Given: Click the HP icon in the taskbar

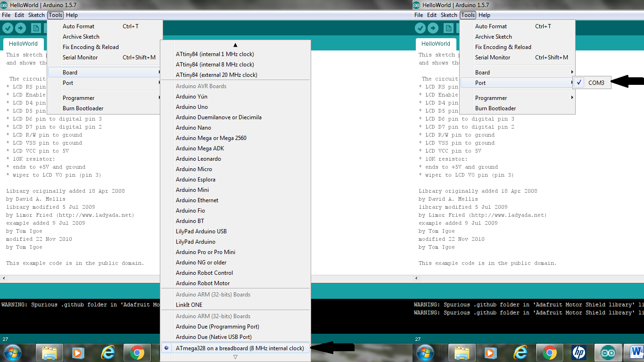Looking at the screenshot, I should (578, 352).
